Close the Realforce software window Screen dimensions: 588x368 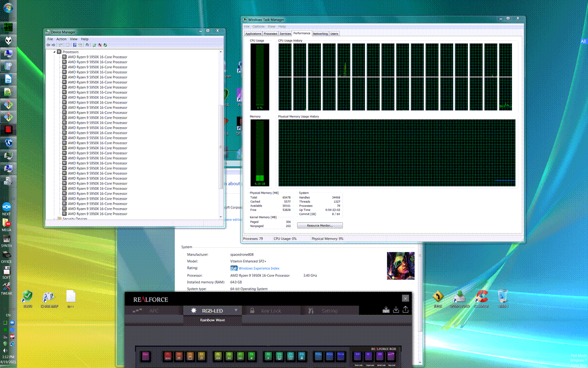click(405, 298)
